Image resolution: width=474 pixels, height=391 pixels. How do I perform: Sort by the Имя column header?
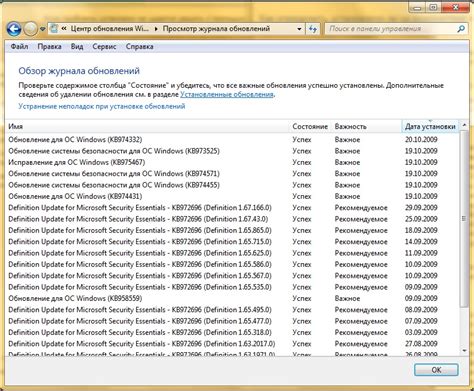(147, 126)
